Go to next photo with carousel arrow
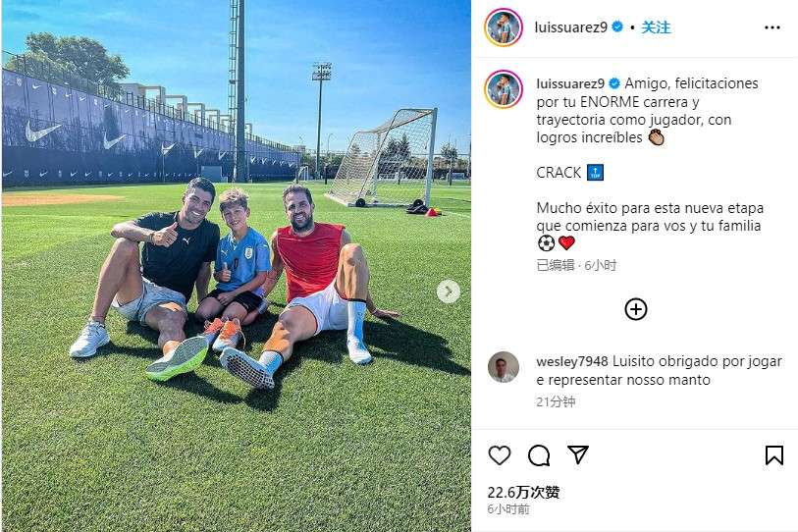The height and width of the screenshot is (532, 798). (449, 292)
